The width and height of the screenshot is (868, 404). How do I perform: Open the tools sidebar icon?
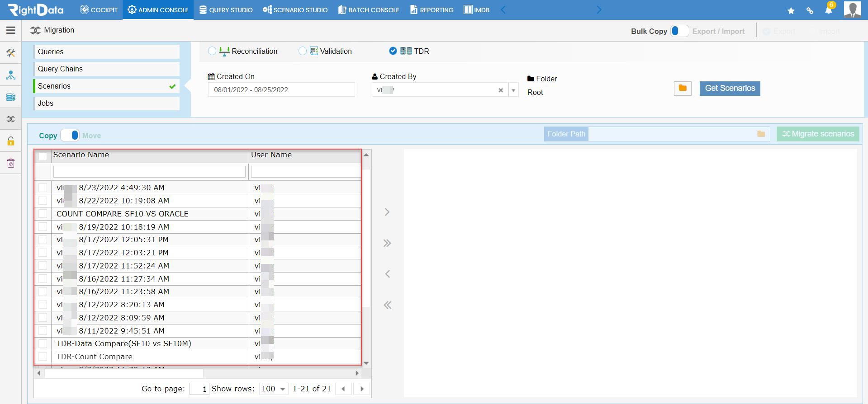click(x=11, y=53)
